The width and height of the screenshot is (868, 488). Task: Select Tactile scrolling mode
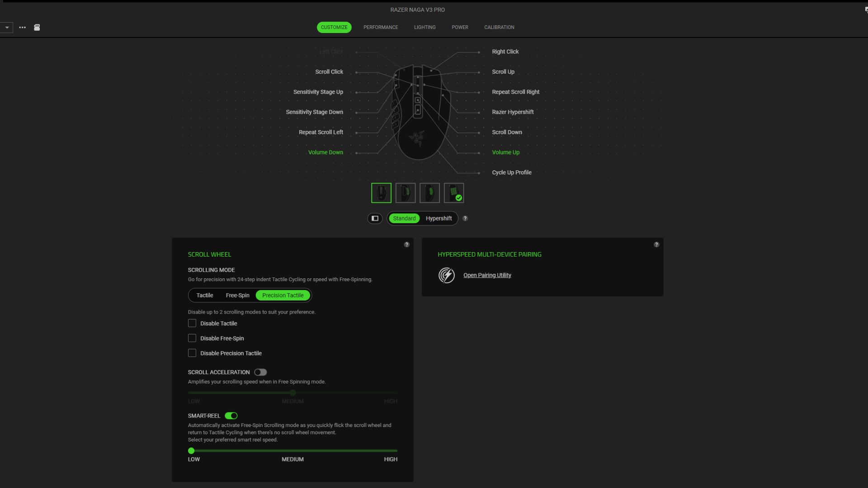click(204, 295)
